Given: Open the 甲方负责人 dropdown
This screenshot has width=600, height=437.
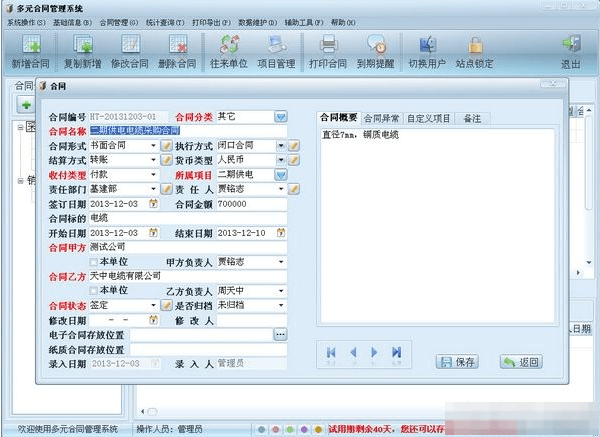Looking at the screenshot, I should (x=281, y=262).
